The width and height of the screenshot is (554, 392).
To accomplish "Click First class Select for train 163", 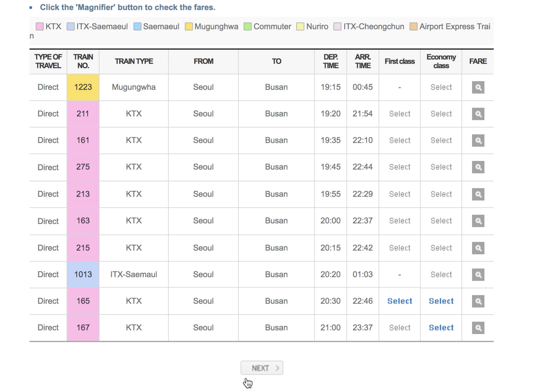I will point(399,221).
